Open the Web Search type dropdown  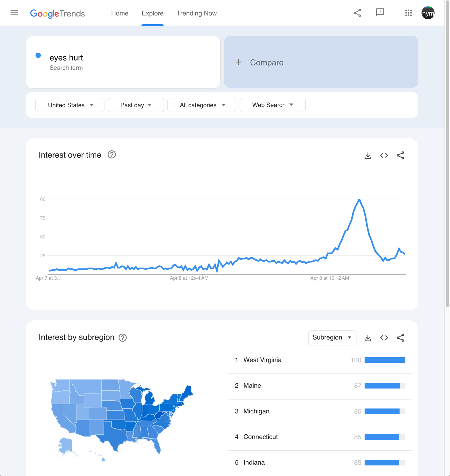pos(272,105)
